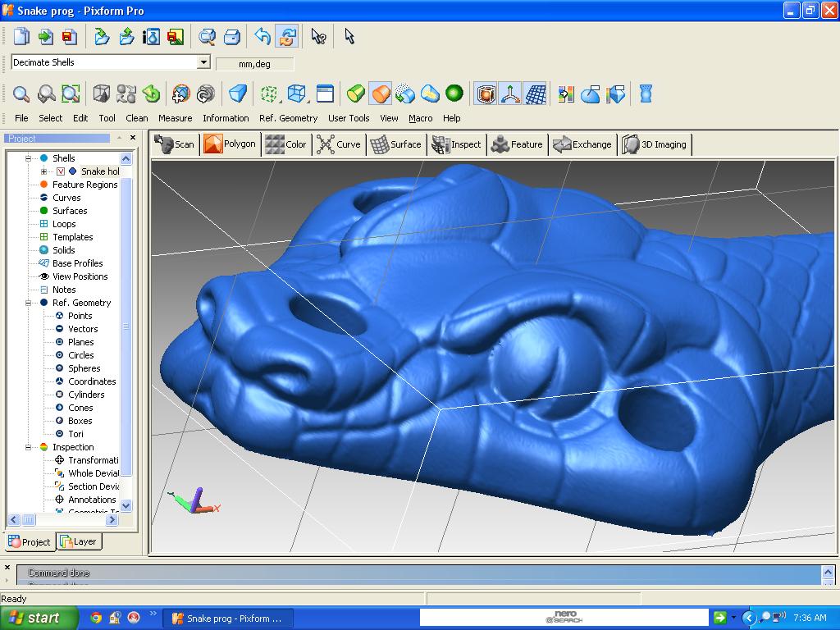Click the blue vase-shaped icon
Viewport: 840px width, 630px height.
[x=646, y=94]
